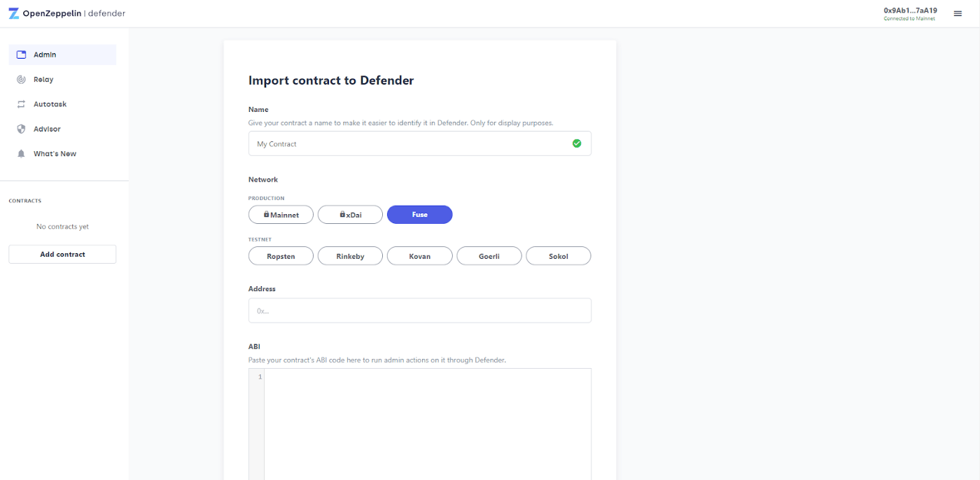Open the Relay section via its icon

point(20,79)
